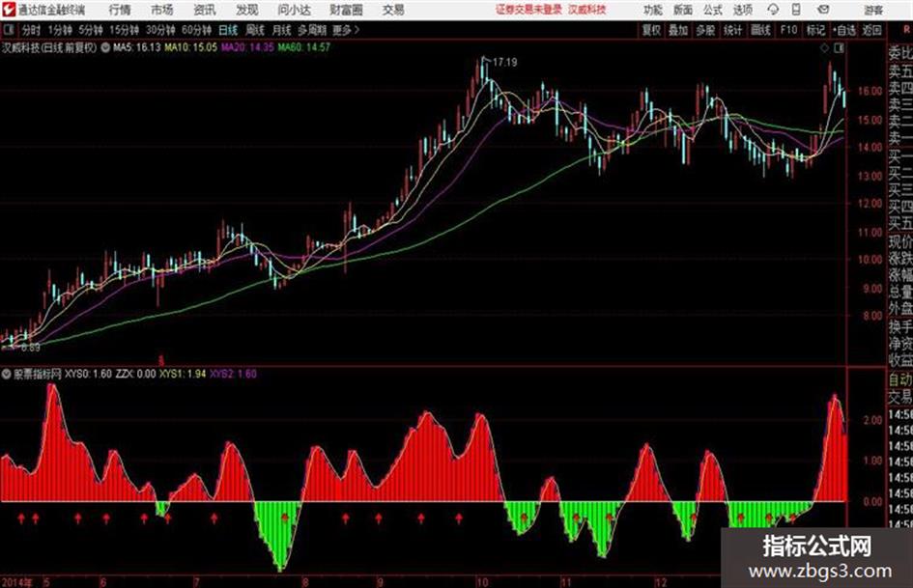Screen dimensions: 913x588
Task: Switch to 周线 weekly chart tab
Action: [255, 30]
